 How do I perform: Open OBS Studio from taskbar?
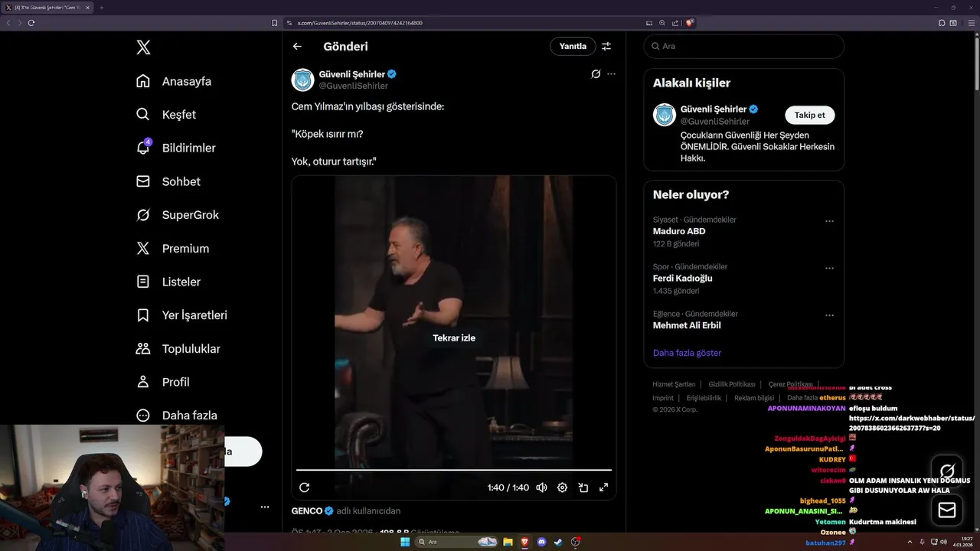point(576,542)
